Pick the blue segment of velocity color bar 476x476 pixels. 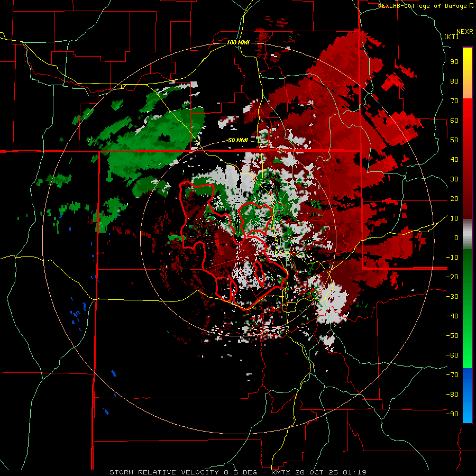click(467, 396)
